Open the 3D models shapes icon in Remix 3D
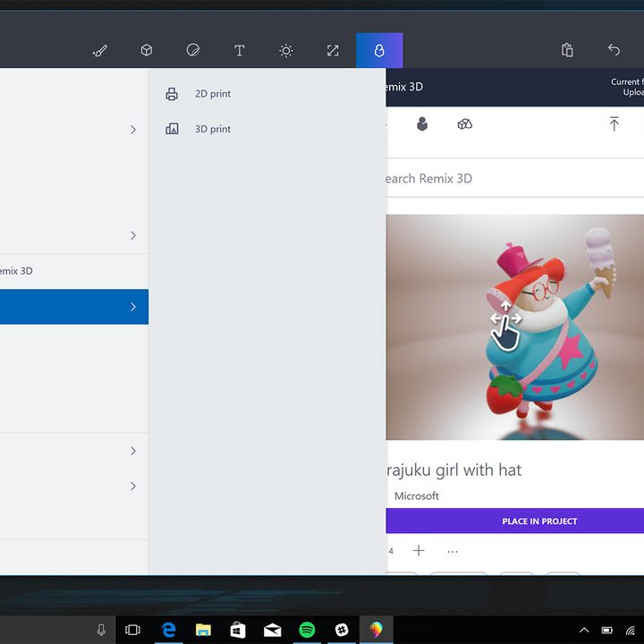Viewport: 644px width, 644px height. coord(465,124)
